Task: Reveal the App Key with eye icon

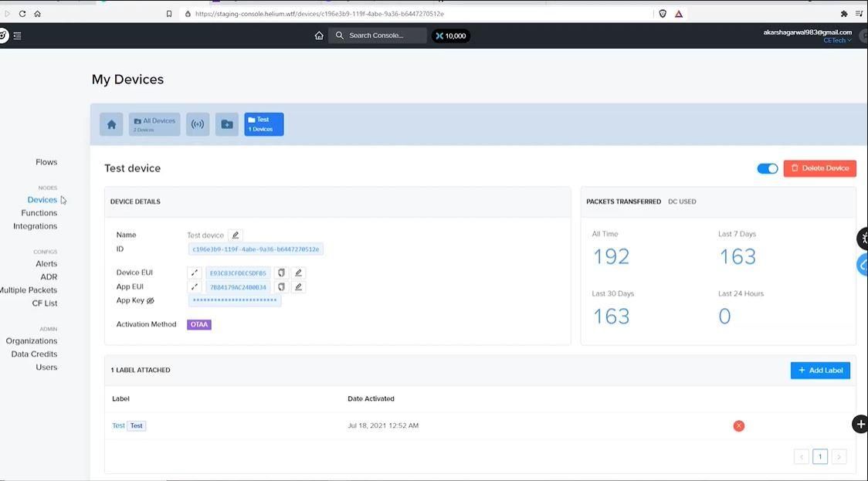Action: (x=151, y=300)
